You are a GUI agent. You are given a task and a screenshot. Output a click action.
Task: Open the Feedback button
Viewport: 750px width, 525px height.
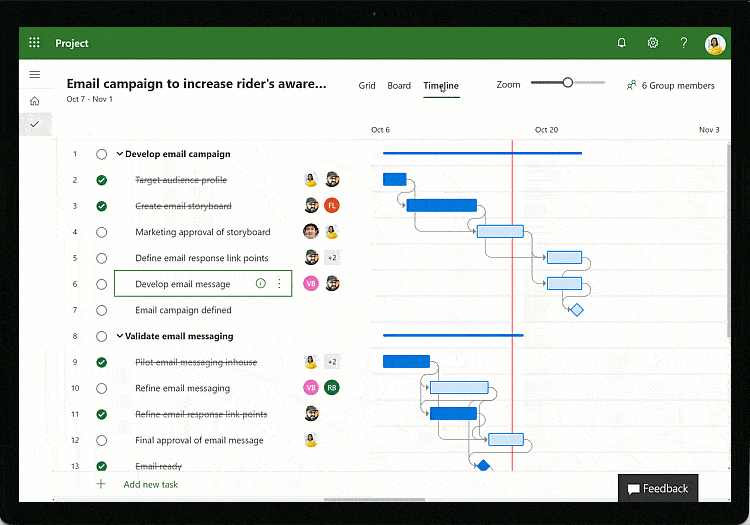[658, 488]
